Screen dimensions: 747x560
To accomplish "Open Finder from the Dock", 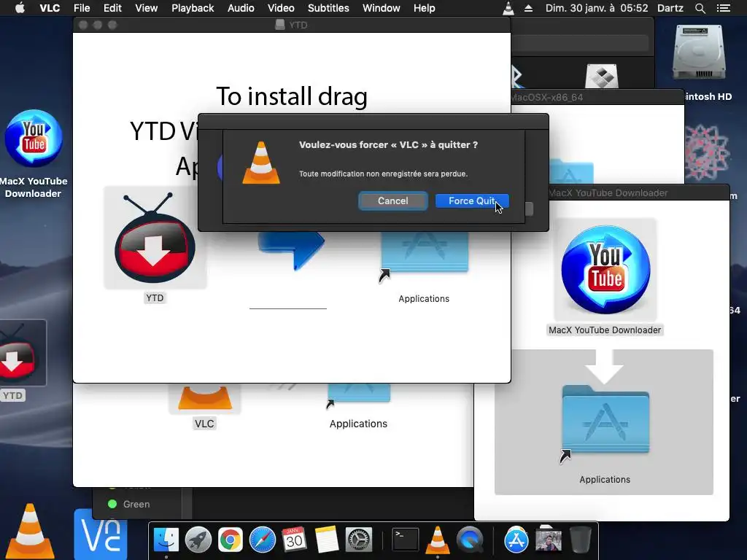I will (166, 540).
